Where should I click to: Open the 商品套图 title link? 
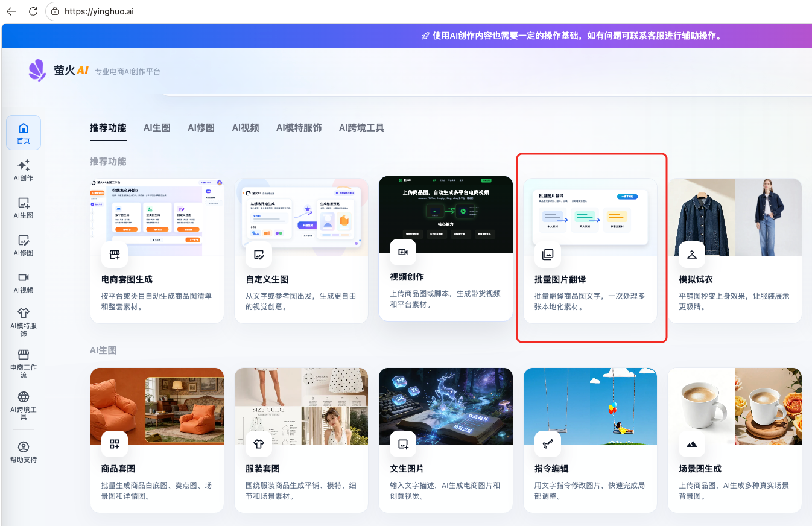coord(118,469)
